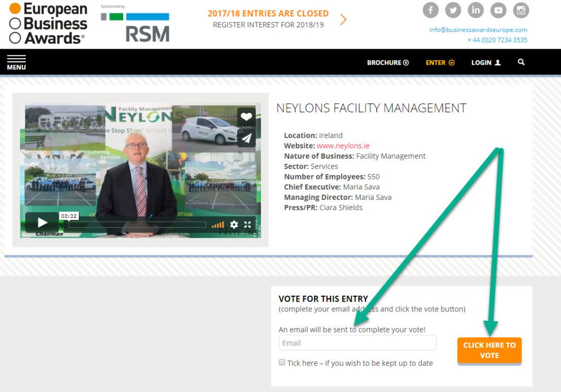Like the video with heart icon

click(x=246, y=116)
